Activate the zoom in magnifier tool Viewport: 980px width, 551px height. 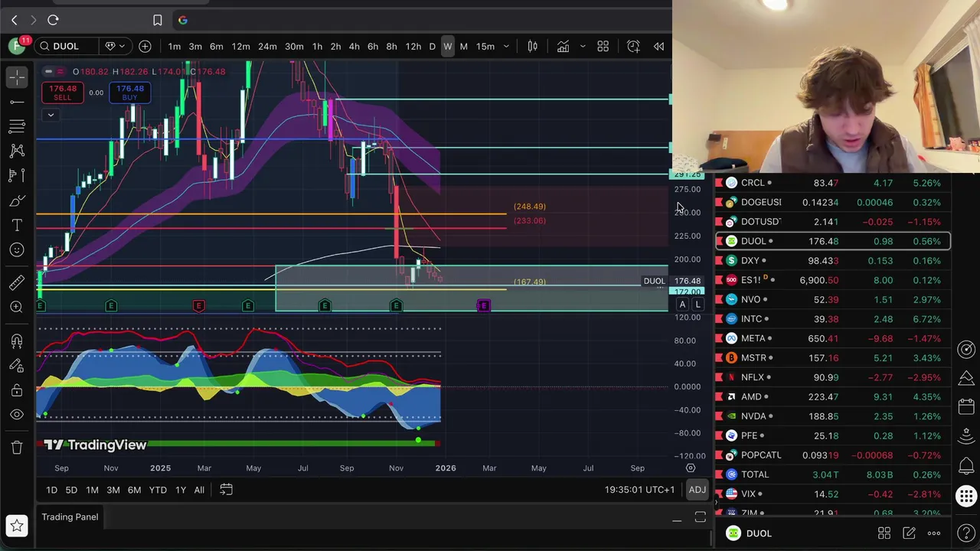click(17, 307)
